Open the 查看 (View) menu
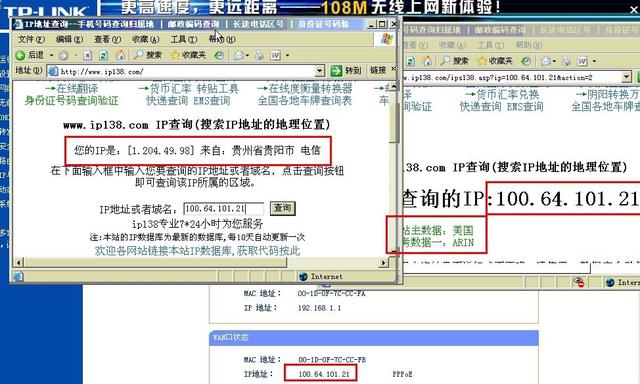The height and width of the screenshot is (384, 640). [x=107, y=39]
